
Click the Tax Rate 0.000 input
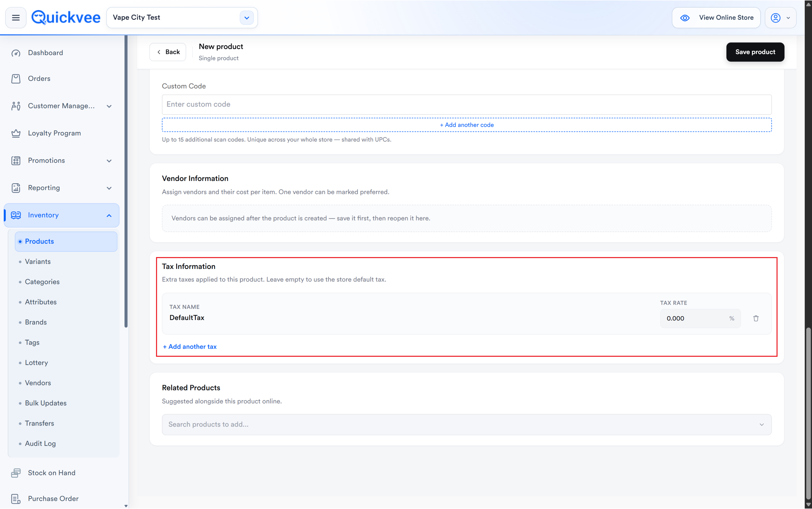coord(700,318)
